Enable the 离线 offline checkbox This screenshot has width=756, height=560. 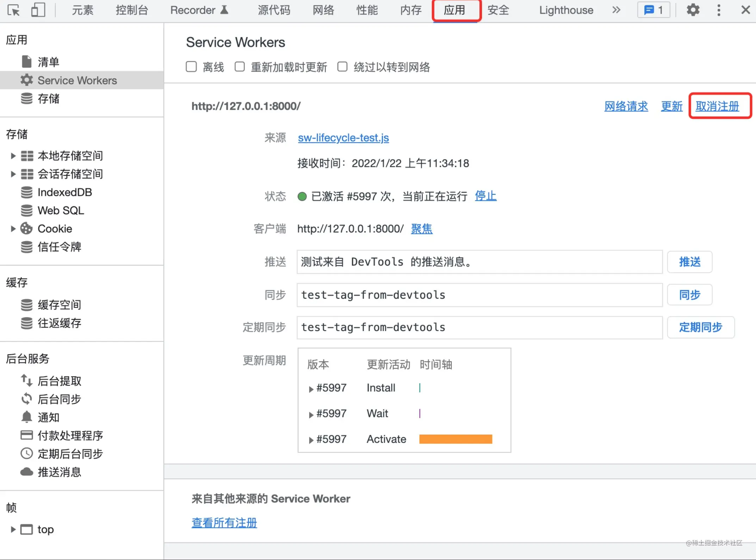tap(191, 67)
